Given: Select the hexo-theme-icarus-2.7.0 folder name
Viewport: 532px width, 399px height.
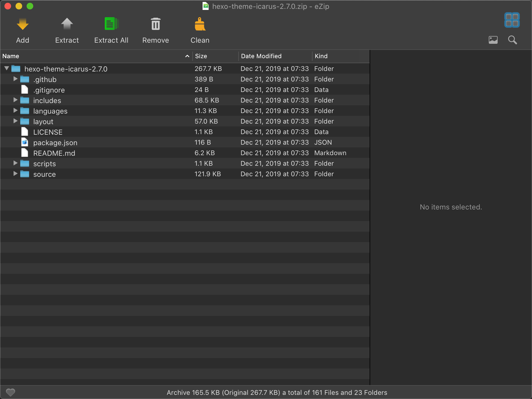Looking at the screenshot, I should pyautogui.click(x=66, y=69).
